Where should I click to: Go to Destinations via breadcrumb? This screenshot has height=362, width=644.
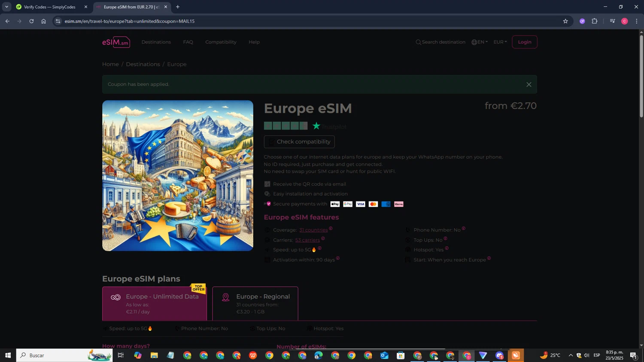click(x=143, y=64)
